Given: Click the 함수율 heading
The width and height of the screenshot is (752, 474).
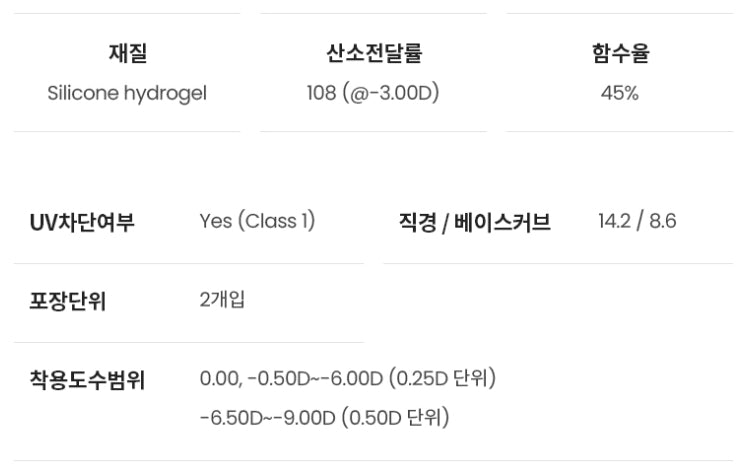Looking at the screenshot, I should tap(620, 54).
